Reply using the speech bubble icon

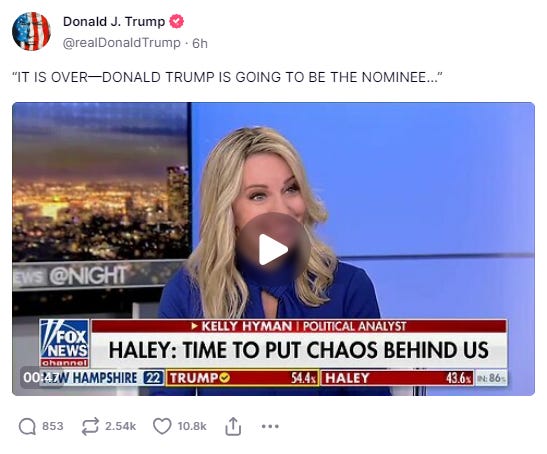click(27, 426)
